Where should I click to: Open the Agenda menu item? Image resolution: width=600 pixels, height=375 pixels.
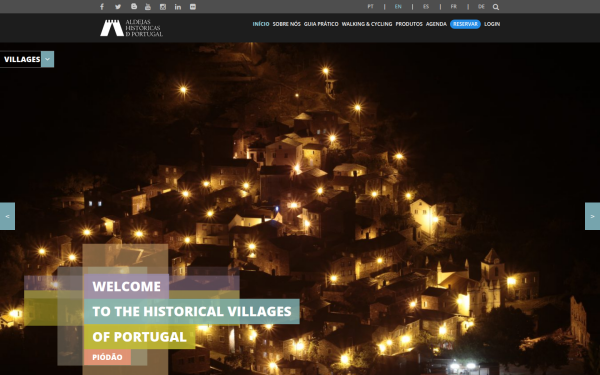[x=436, y=24]
